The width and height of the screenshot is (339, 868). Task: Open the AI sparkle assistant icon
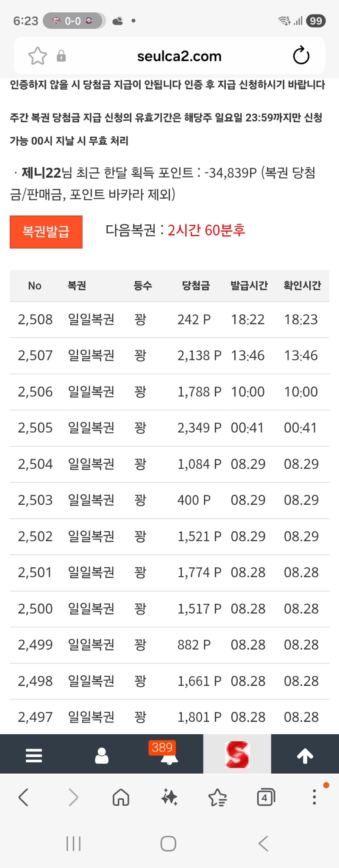(x=169, y=798)
